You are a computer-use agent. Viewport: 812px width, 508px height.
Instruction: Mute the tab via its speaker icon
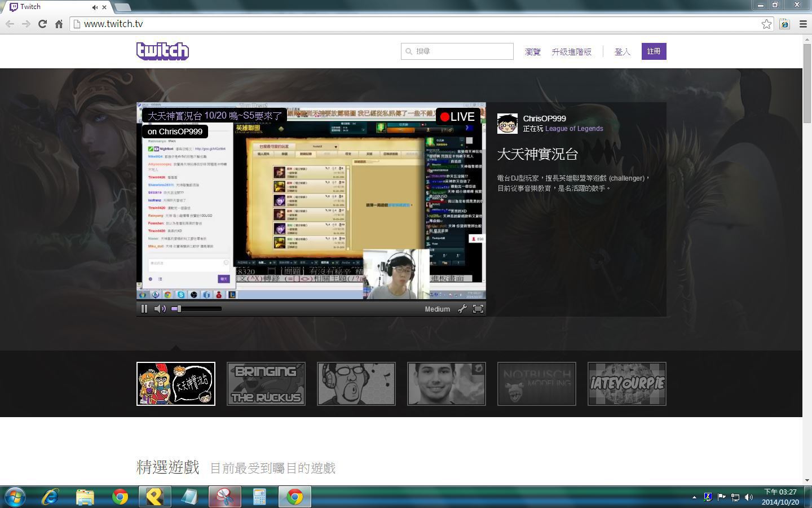point(95,7)
